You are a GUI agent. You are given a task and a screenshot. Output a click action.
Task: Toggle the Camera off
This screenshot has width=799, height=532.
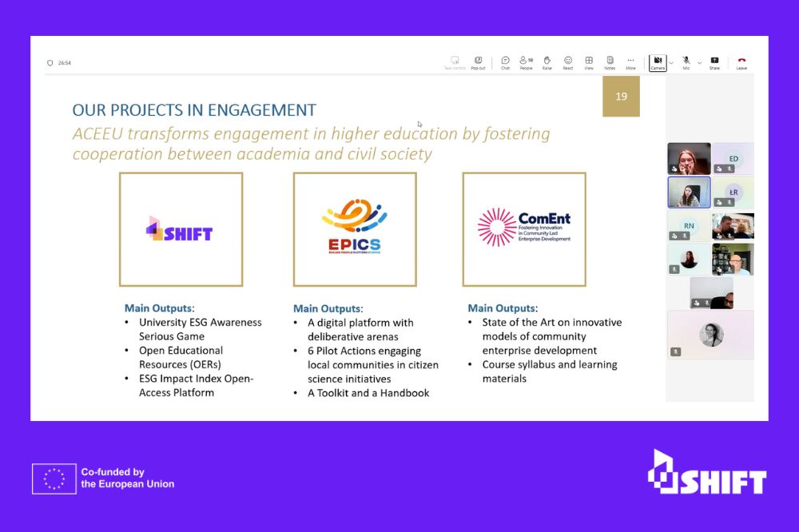click(x=657, y=62)
